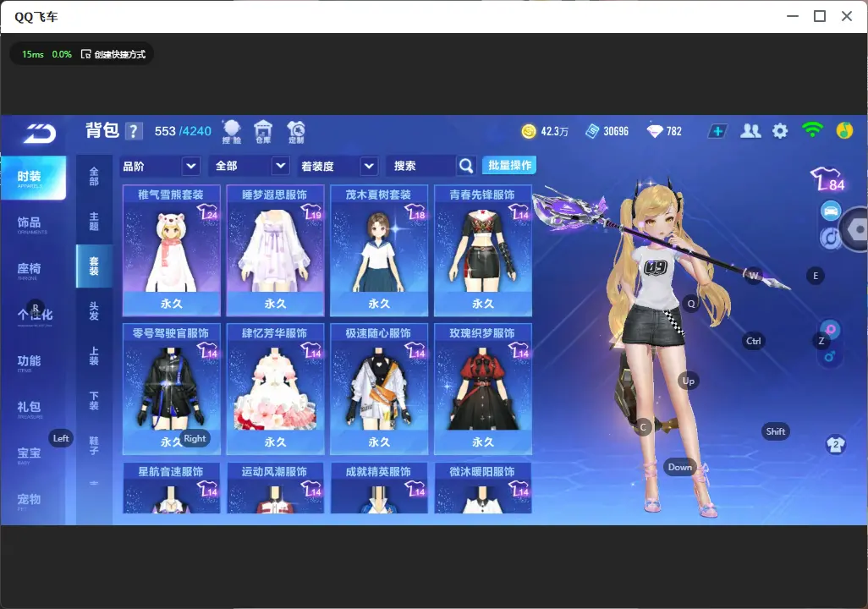Open the friends icon
This screenshot has width=868, height=609.
(750, 131)
